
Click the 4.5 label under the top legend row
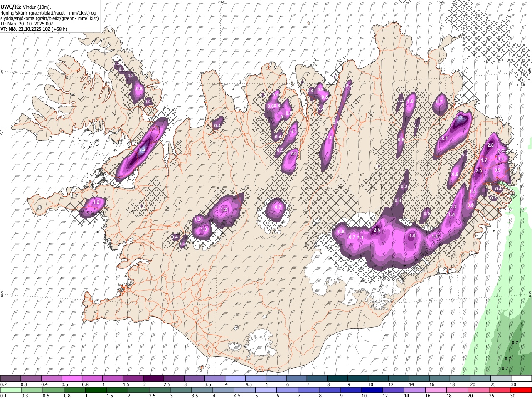pyautogui.click(x=249, y=384)
